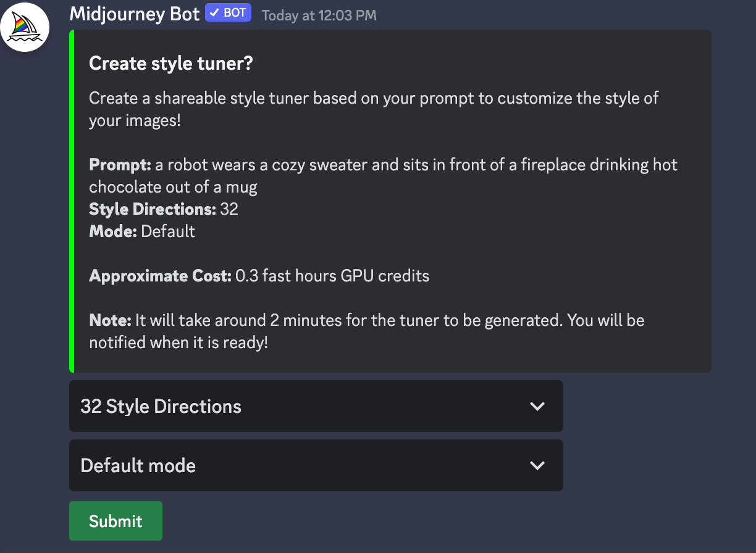The height and width of the screenshot is (553, 756).
Task: Click the 'Style Directions: 32' line
Action: pos(164,209)
